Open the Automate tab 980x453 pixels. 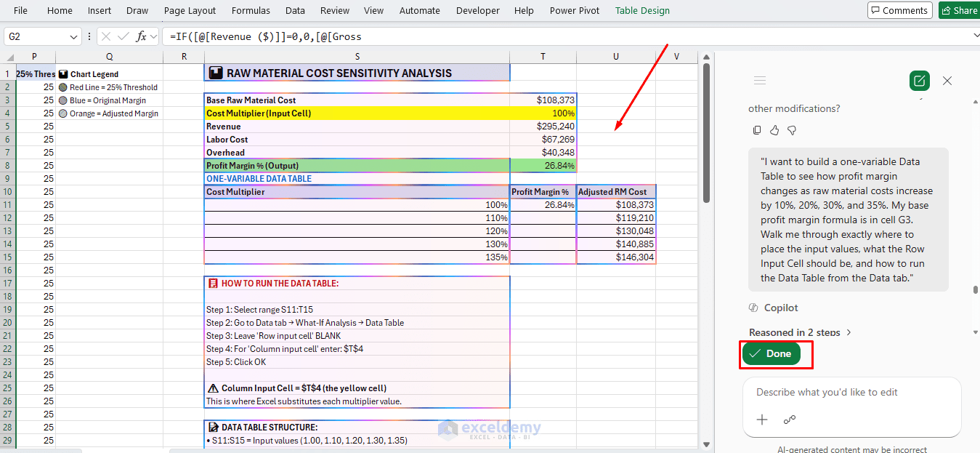tap(420, 10)
